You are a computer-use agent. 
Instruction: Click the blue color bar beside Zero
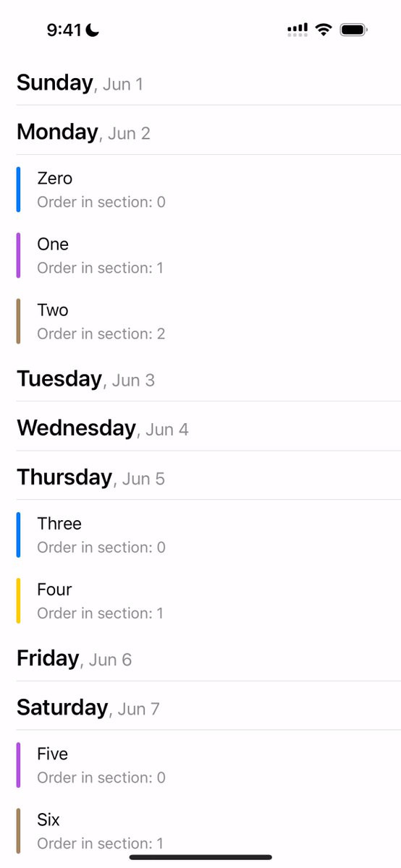[18, 190]
